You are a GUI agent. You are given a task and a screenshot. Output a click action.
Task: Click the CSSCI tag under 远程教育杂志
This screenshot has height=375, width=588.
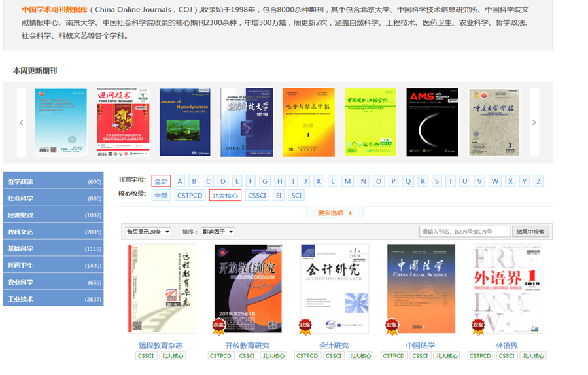tap(146, 355)
